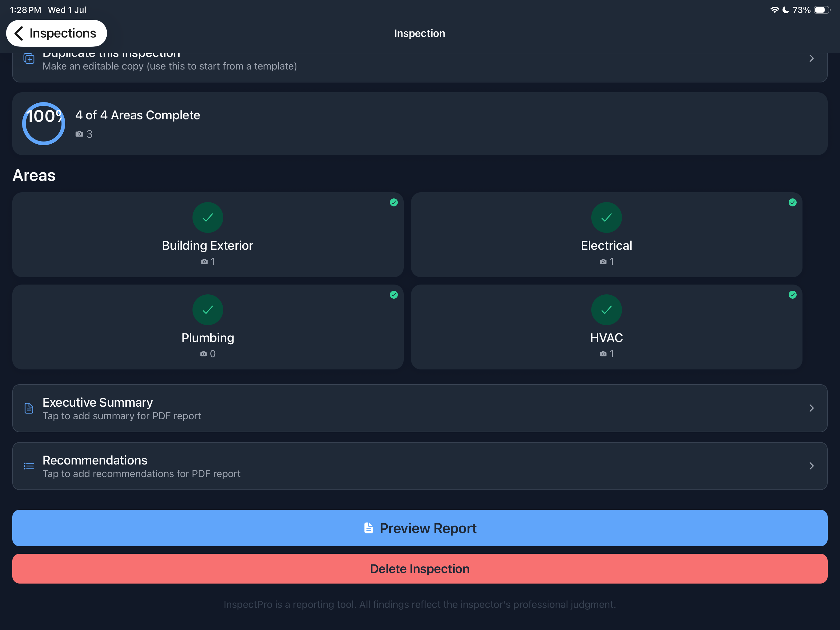
Task: Tap the Building Exterior large checkmark icon
Action: (208, 217)
